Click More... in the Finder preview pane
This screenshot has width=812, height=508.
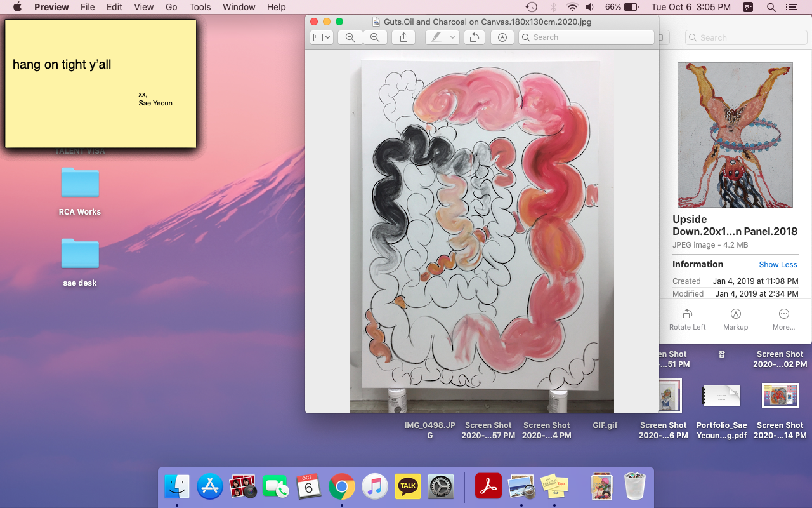click(784, 319)
